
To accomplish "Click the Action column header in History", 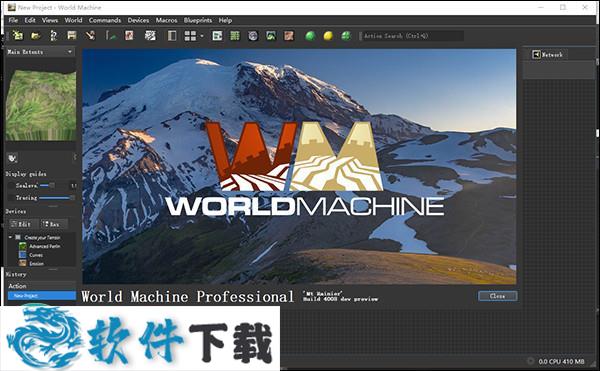I will pyautogui.click(x=41, y=286).
